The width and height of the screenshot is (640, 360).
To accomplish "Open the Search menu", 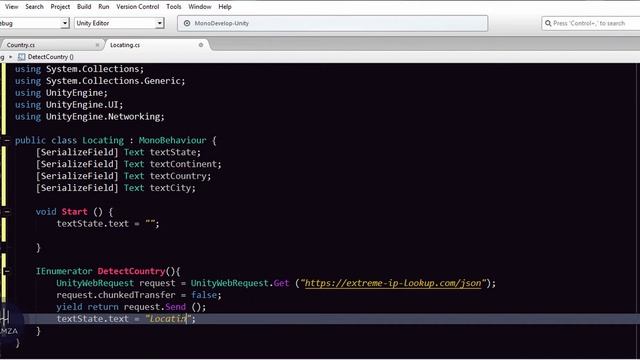I will click(34, 7).
